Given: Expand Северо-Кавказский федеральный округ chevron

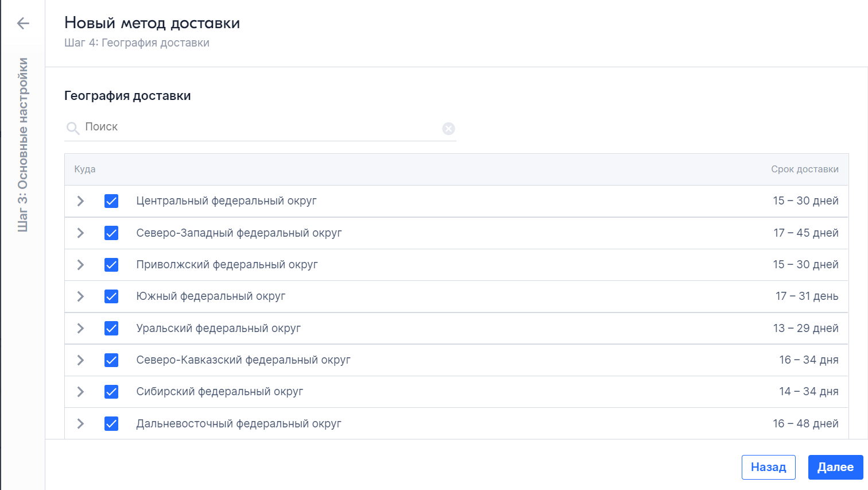Looking at the screenshot, I should (80, 360).
